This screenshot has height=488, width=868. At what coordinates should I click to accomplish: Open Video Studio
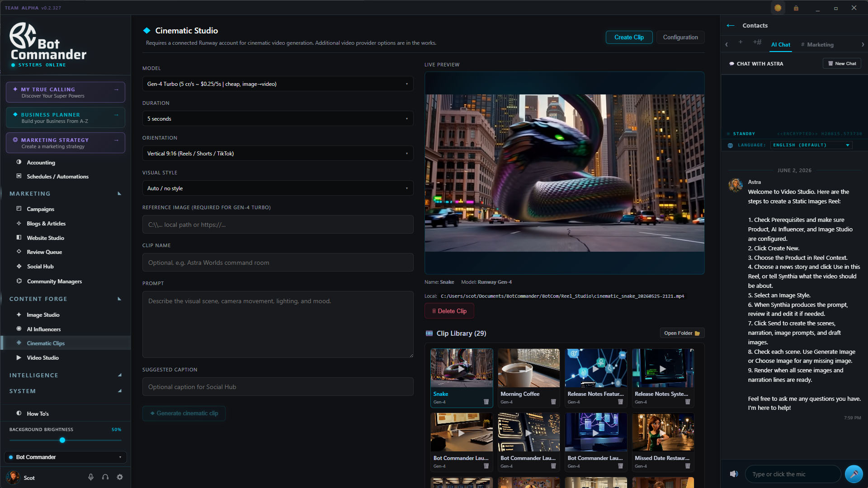point(42,357)
